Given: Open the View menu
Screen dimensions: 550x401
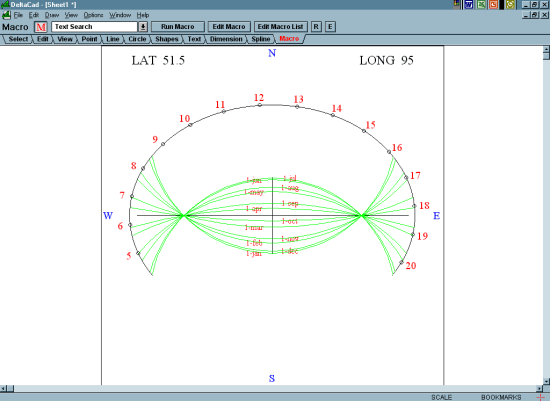Looking at the screenshot, I should pos(71,15).
